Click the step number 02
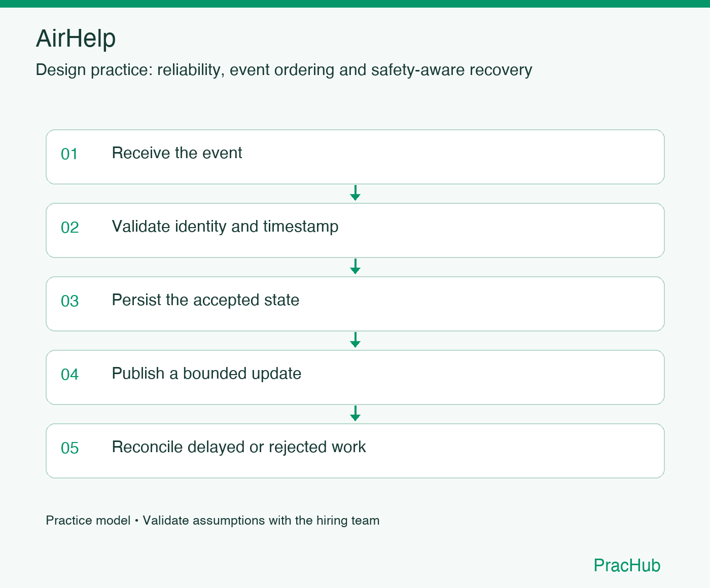This screenshot has height=588, width=710. (69, 228)
